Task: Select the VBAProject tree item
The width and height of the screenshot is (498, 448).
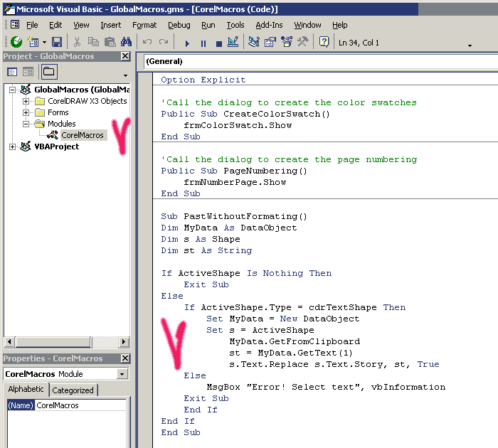Action: point(56,146)
